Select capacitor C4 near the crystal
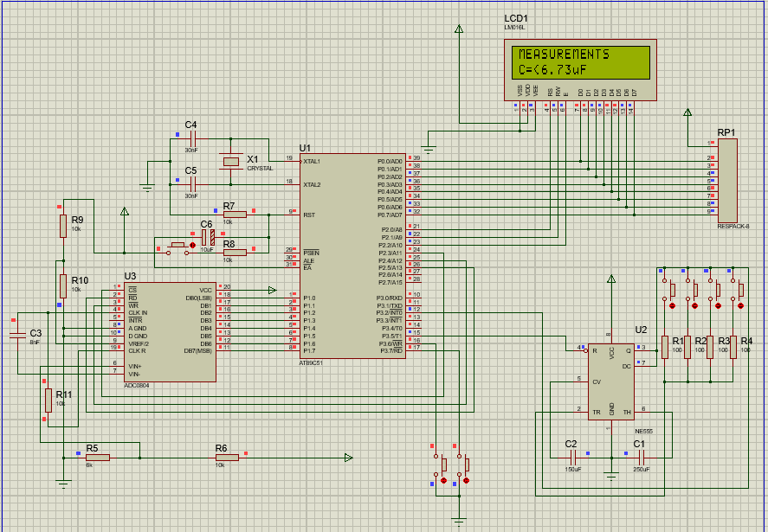 (193, 138)
